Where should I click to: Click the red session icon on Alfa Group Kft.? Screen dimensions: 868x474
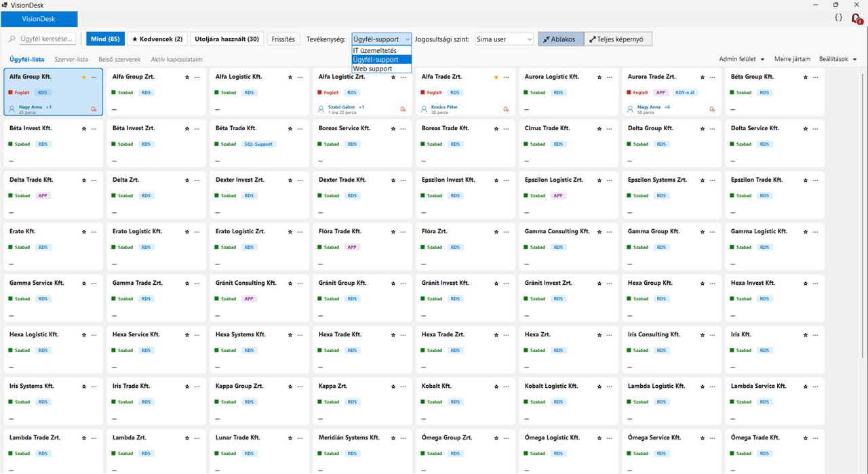pos(94,108)
